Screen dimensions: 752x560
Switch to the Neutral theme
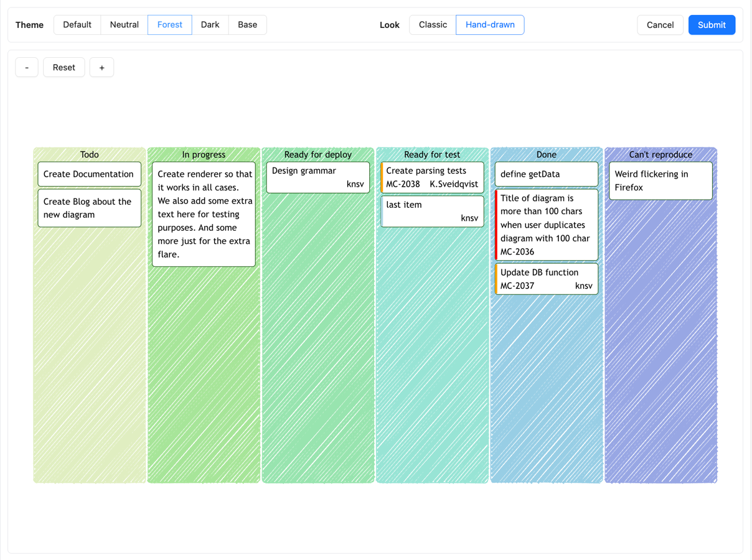coord(124,25)
